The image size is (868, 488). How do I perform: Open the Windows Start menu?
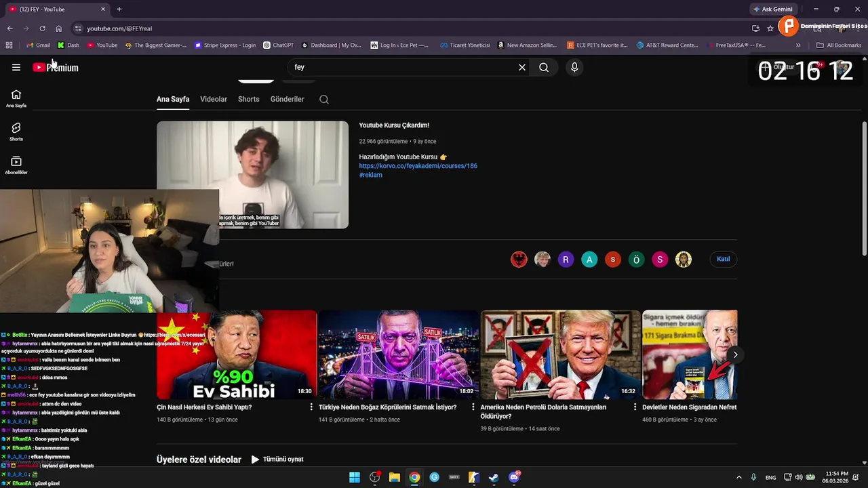[x=355, y=477]
